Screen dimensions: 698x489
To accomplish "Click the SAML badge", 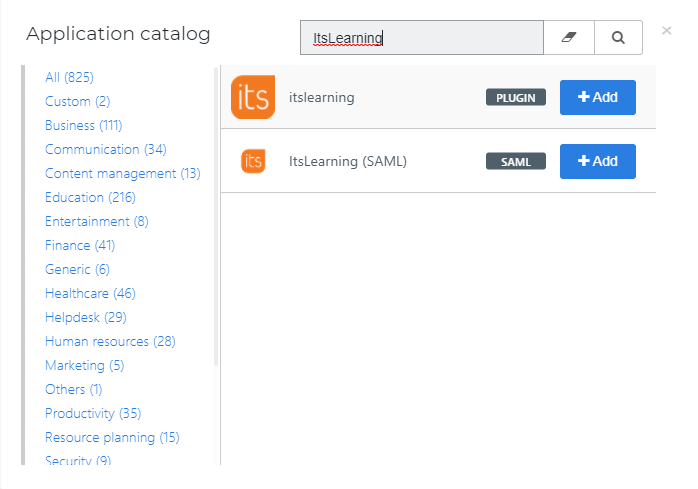I will click(x=515, y=161).
